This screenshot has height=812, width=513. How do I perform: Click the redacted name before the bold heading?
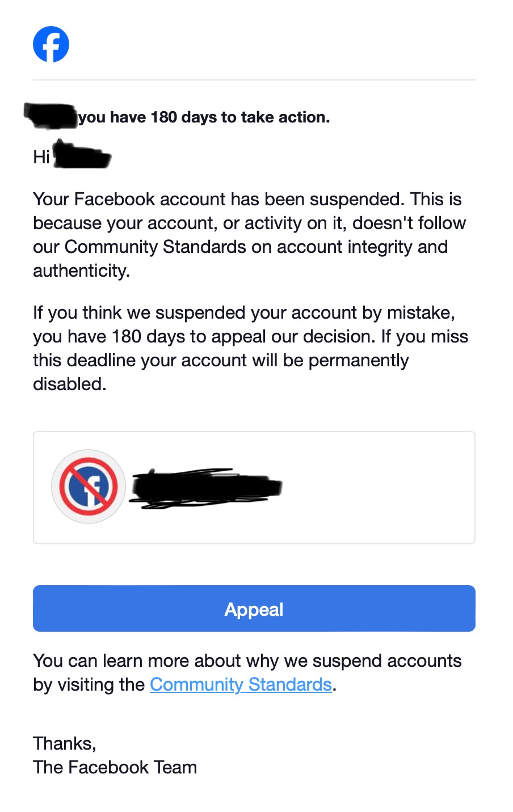(51, 116)
